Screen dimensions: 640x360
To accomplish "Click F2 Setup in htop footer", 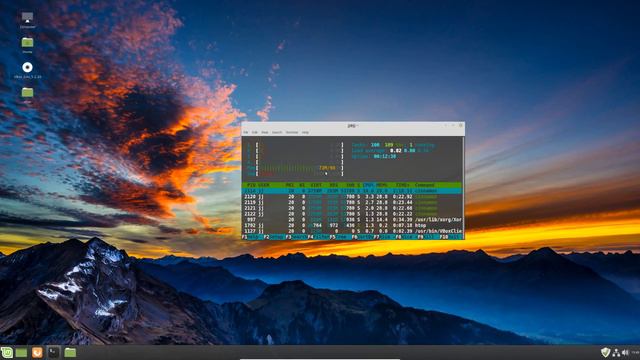I will (x=274, y=237).
